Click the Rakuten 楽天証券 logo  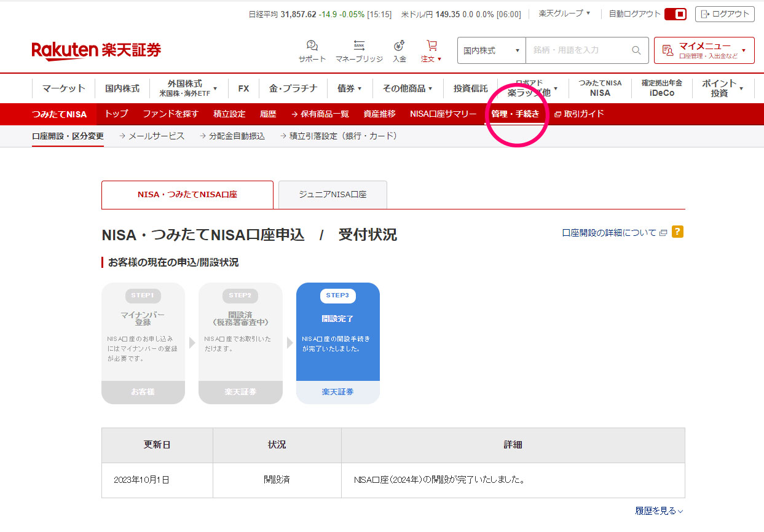click(x=96, y=50)
